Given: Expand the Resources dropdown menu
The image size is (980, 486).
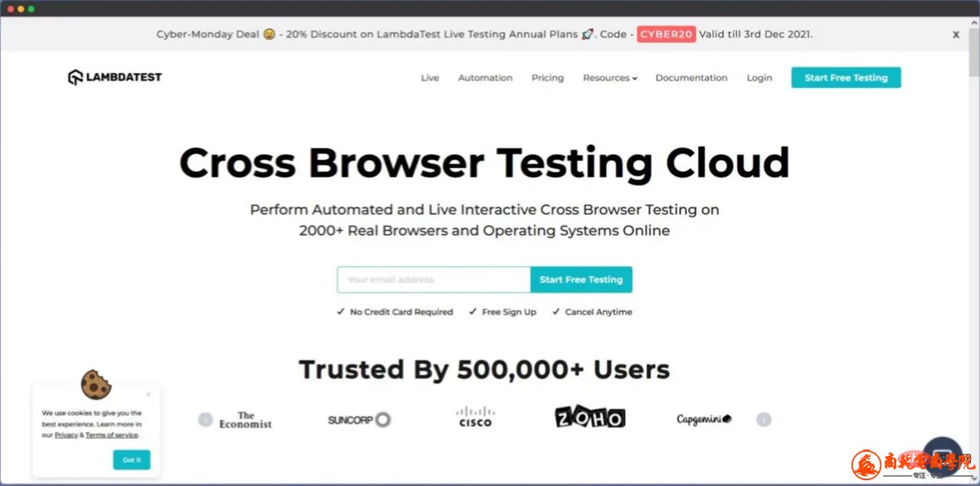Looking at the screenshot, I should 610,78.
